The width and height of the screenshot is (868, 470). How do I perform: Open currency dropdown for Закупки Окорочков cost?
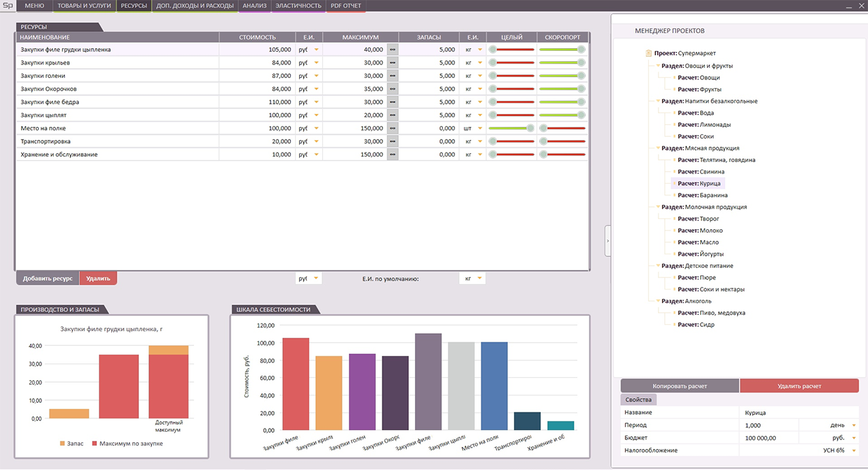click(x=316, y=89)
